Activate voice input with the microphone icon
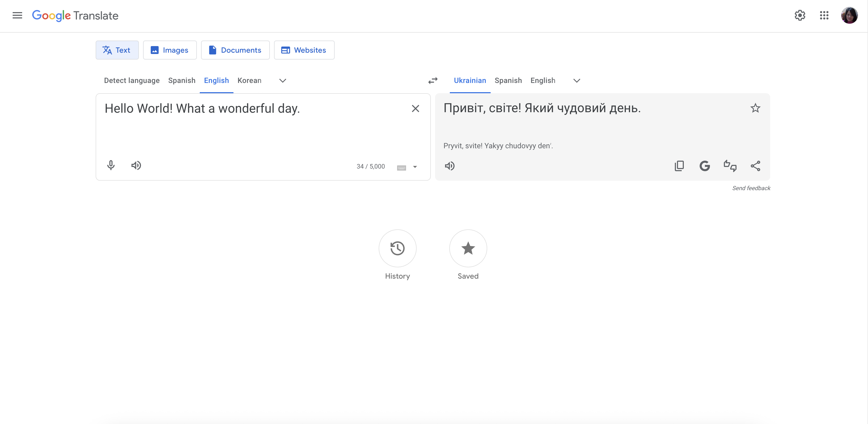The image size is (868, 424). click(110, 165)
